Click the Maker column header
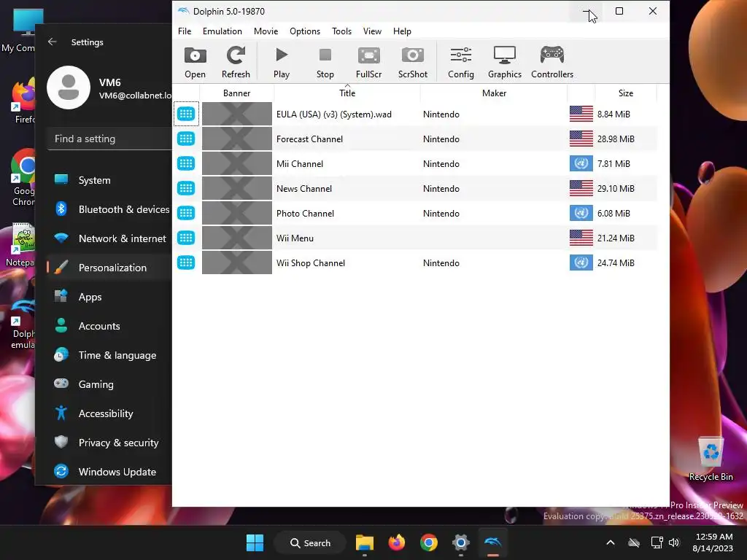Viewport: 747px width, 560px height. pyautogui.click(x=494, y=93)
